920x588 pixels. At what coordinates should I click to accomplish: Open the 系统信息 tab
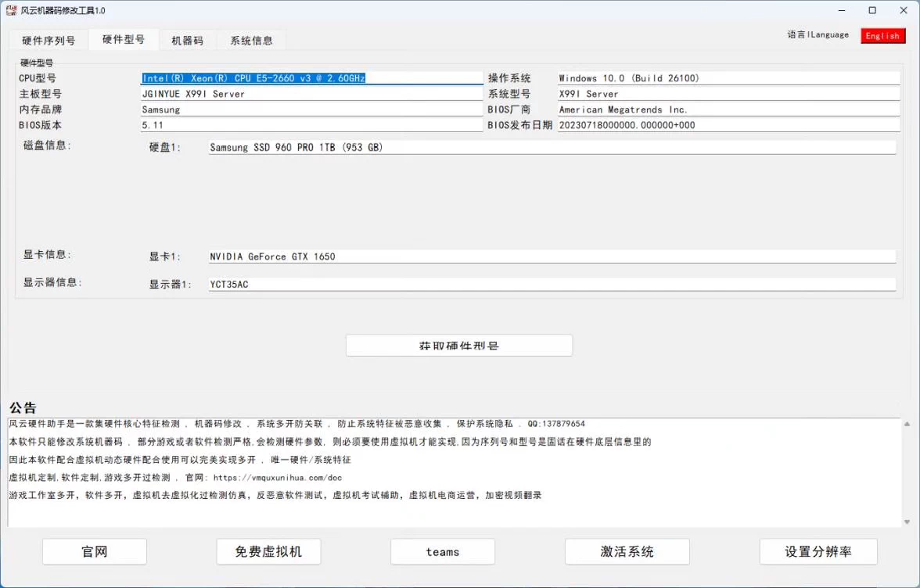(x=252, y=40)
